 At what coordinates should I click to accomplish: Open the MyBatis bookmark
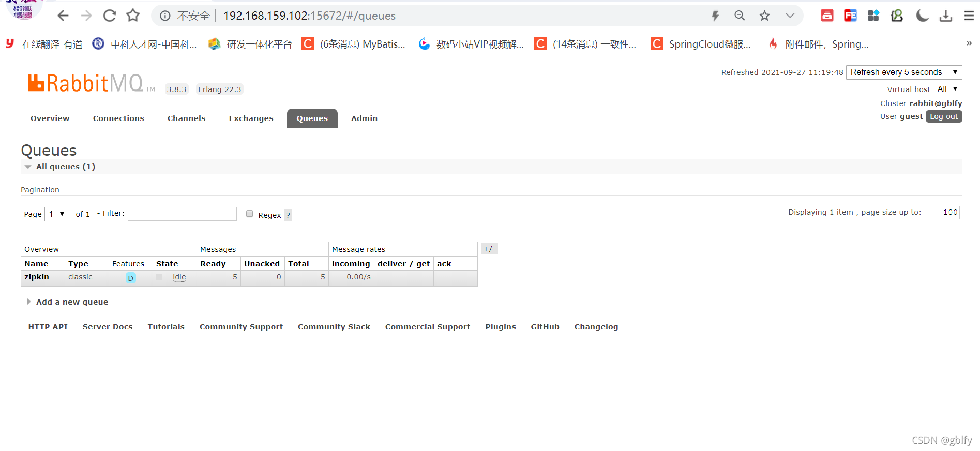pyautogui.click(x=354, y=44)
